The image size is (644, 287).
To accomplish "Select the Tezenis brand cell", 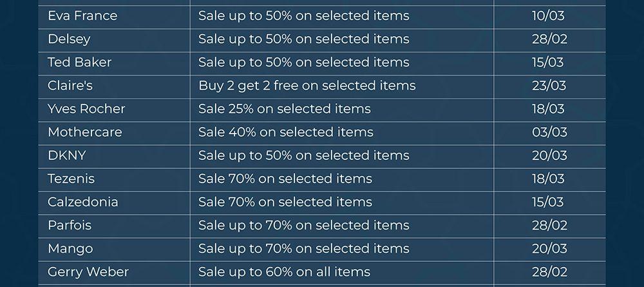I will pyautogui.click(x=71, y=178).
